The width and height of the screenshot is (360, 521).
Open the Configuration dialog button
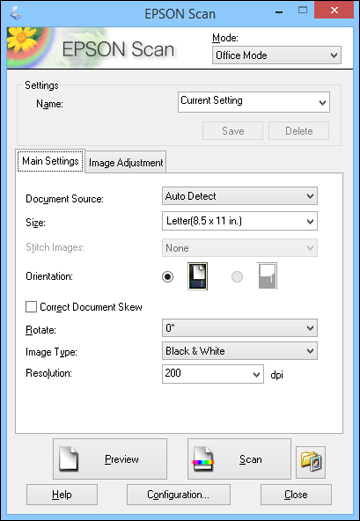pyautogui.click(x=179, y=494)
